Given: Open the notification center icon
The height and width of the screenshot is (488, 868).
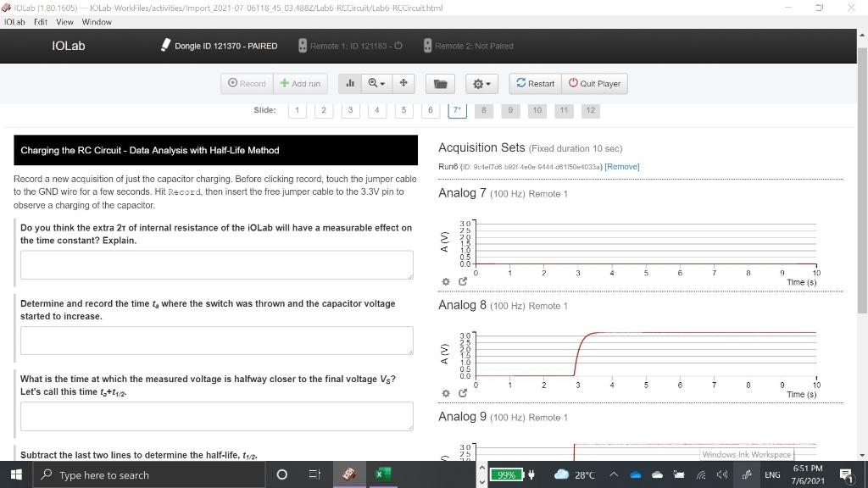Looking at the screenshot, I should 846,475.
